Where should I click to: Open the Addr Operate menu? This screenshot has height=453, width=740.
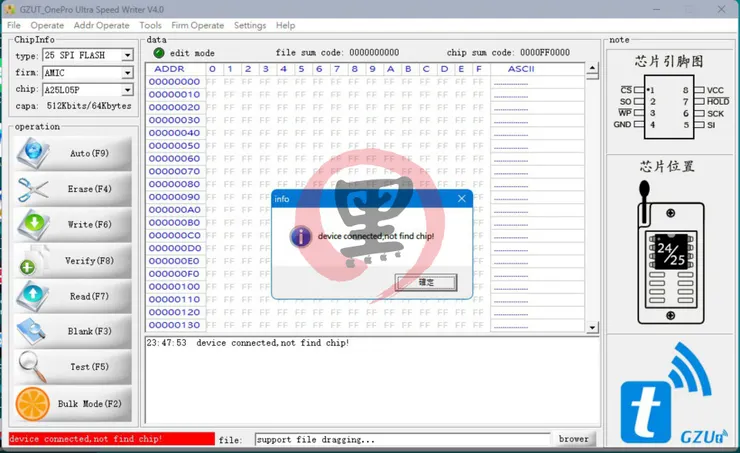coord(101,25)
